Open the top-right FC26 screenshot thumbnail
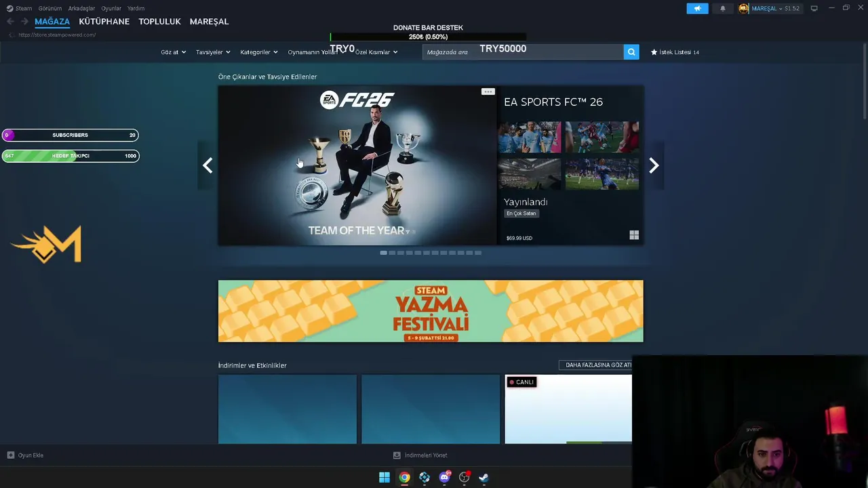The width and height of the screenshot is (868, 488). 602,138
